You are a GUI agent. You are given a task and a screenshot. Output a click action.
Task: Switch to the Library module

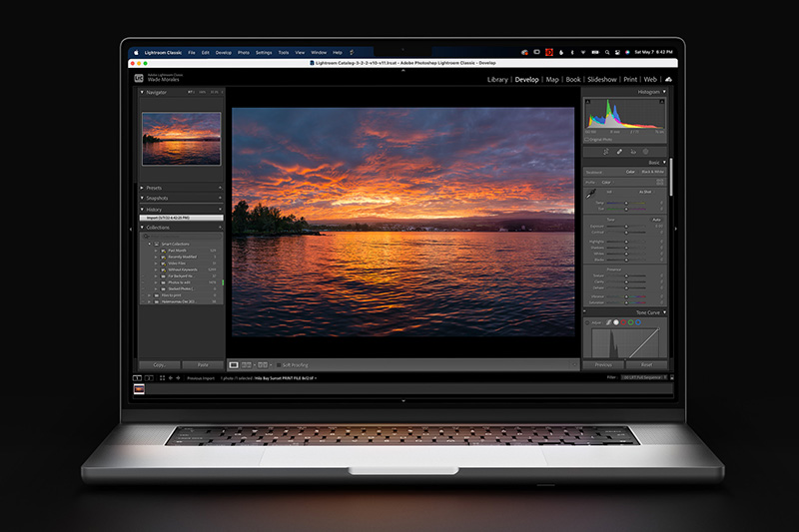(497, 80)
